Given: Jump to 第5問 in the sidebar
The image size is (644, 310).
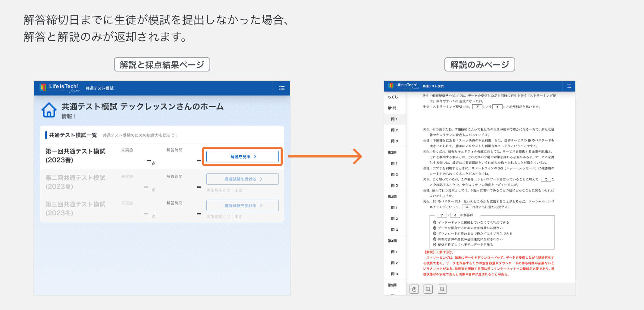Looking at the screenshot, I should 392,285.
